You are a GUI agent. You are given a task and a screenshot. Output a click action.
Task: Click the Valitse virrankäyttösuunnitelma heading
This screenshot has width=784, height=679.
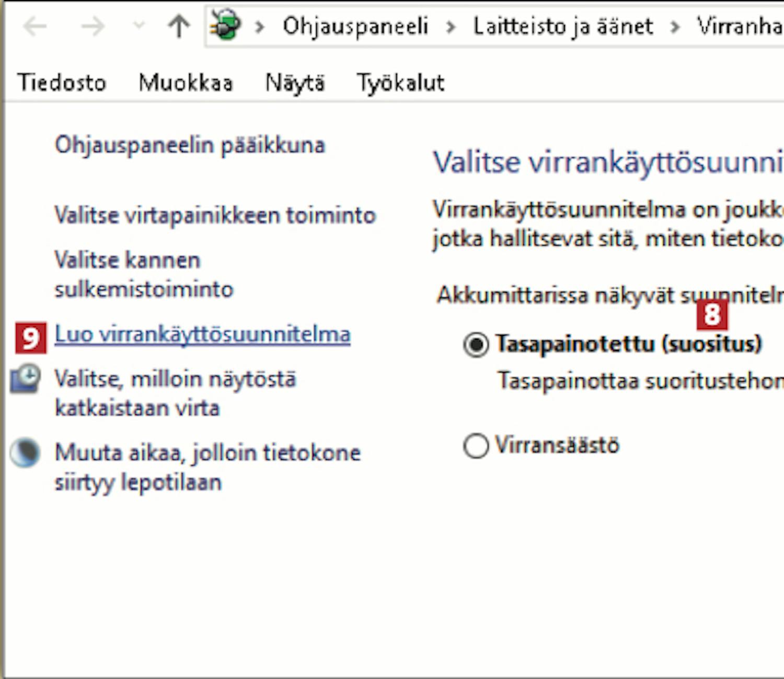coord(608,162)
